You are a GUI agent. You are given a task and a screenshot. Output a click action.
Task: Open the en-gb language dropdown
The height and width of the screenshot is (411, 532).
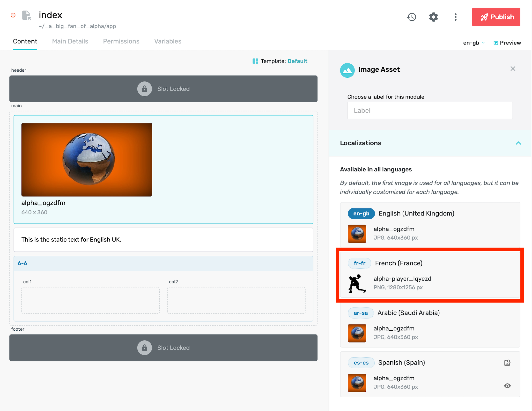474,43
